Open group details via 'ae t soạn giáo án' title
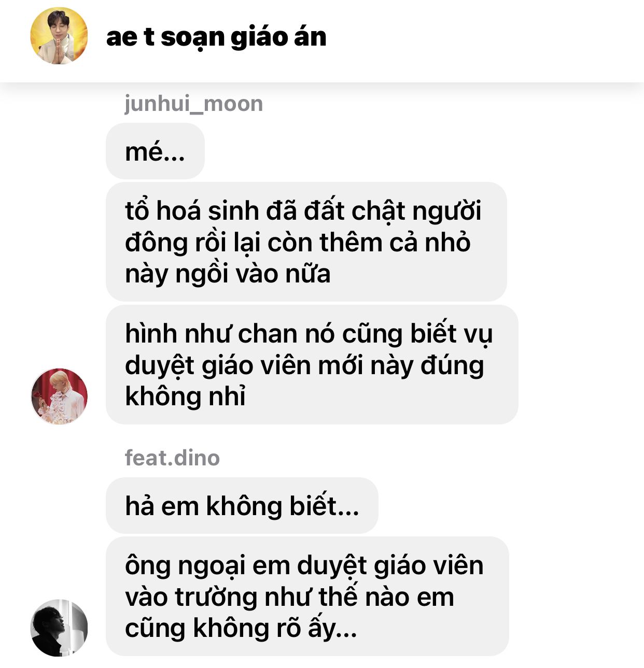 pyautogui.click(x=216, y=37)
